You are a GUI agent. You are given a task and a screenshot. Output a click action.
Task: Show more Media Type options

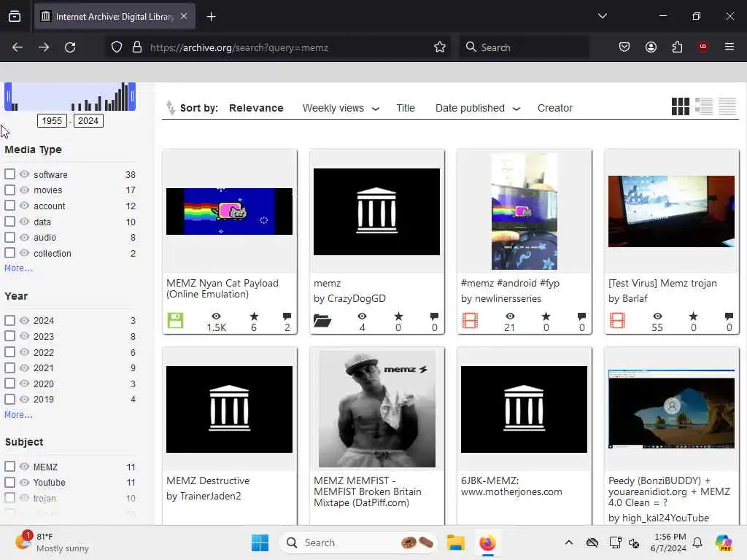[18, 268]
